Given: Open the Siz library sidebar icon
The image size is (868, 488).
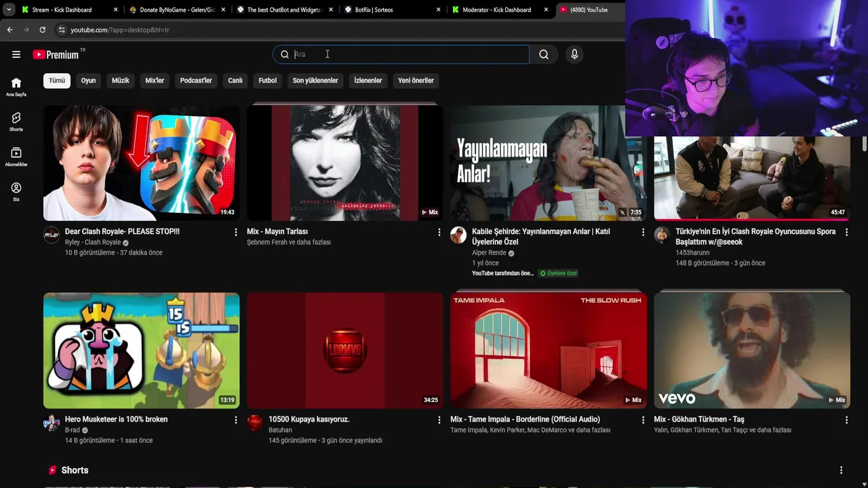Looking at the screenshot, I should click(16, 192).
